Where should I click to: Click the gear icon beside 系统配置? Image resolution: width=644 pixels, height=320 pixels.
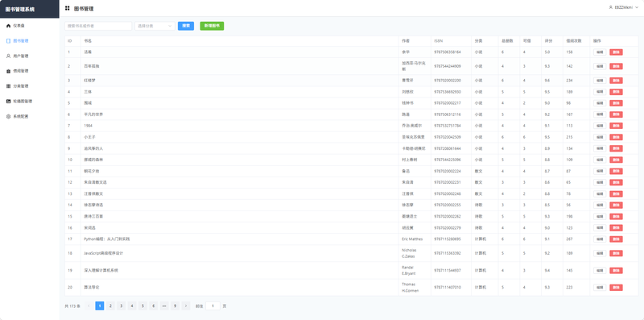click(9, 116)
